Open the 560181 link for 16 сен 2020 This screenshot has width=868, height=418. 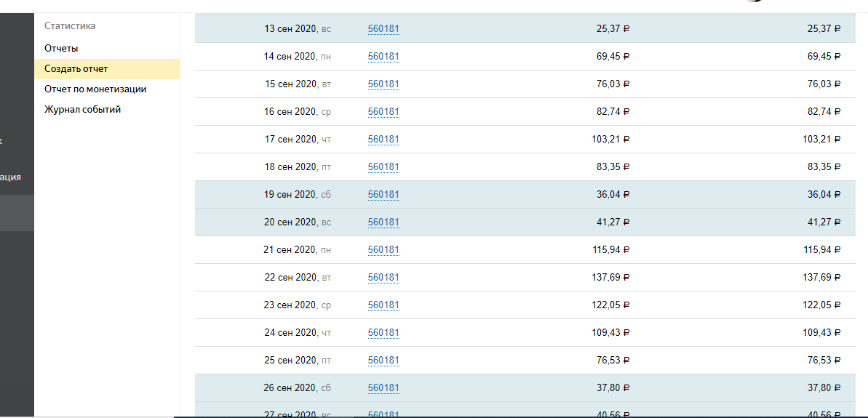383,112
